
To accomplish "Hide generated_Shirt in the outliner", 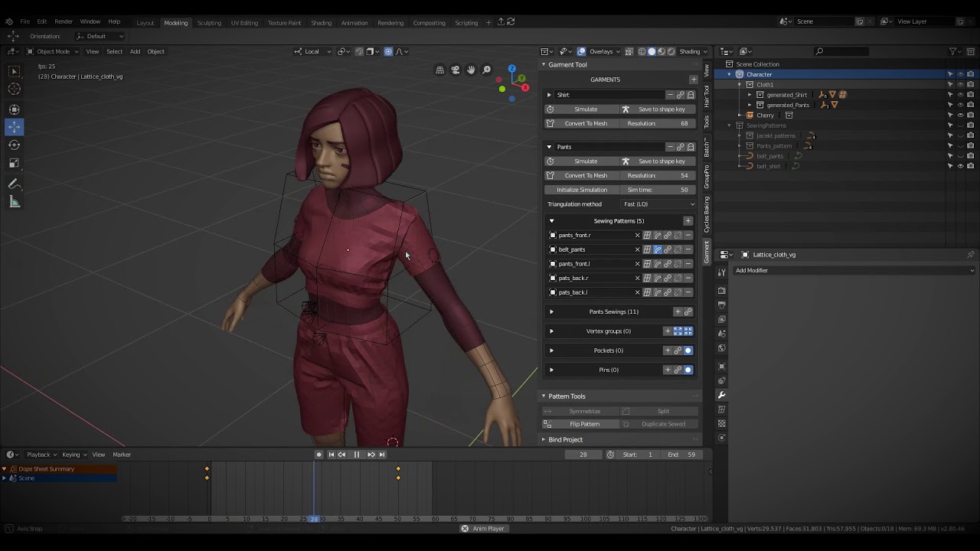I will (x=960, y=95).
